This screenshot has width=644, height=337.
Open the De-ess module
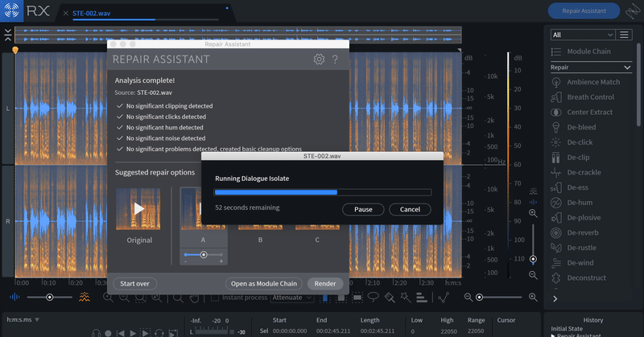tap(569, 187)
